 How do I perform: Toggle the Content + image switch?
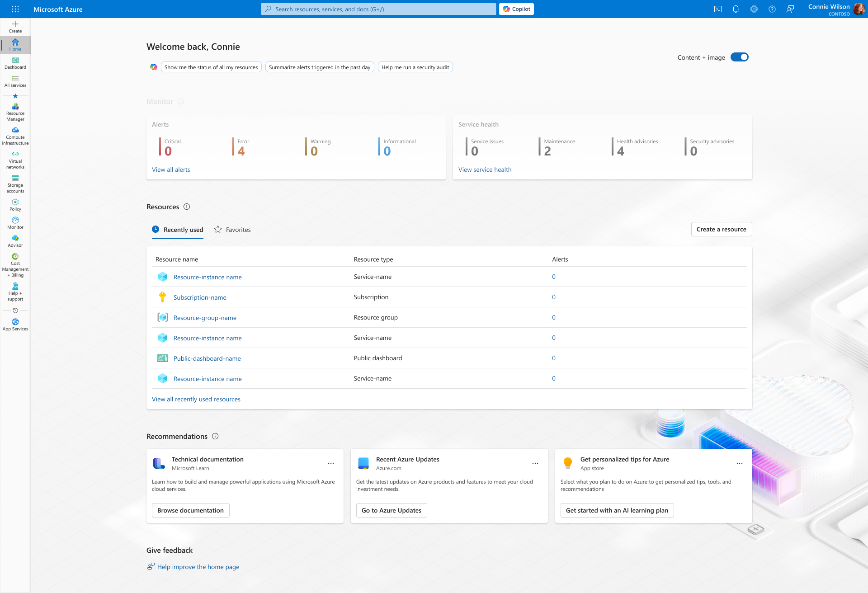click(739, 57)
